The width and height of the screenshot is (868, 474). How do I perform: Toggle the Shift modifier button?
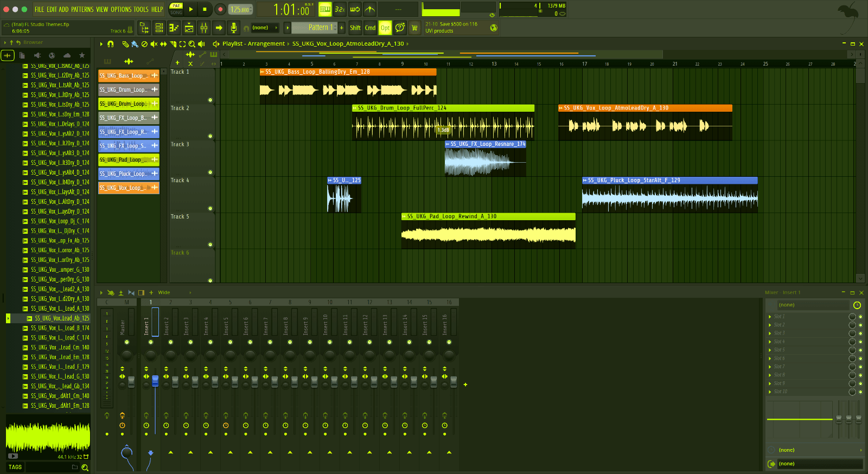355,28
